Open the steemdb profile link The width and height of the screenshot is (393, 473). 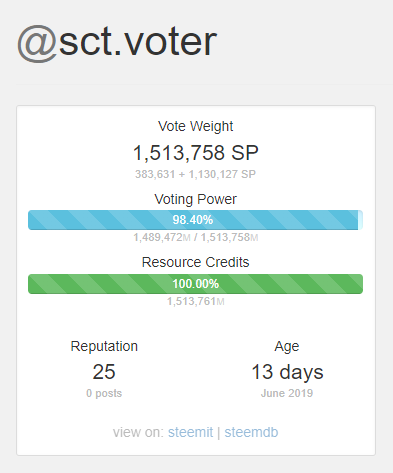[251, 432]
